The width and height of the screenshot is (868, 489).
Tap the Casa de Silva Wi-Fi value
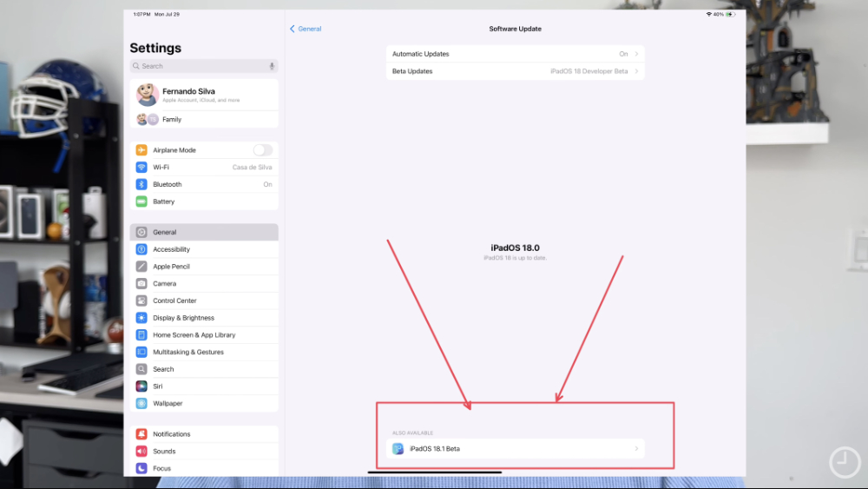253,168
